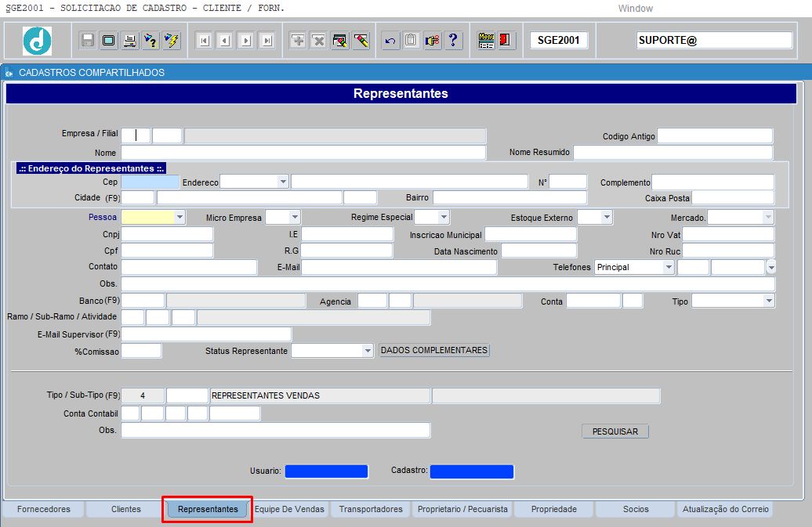The width and height of the screenshot is (812, 527).
Task: Click the clear block eraser-window icon
Action: [340, 41]
